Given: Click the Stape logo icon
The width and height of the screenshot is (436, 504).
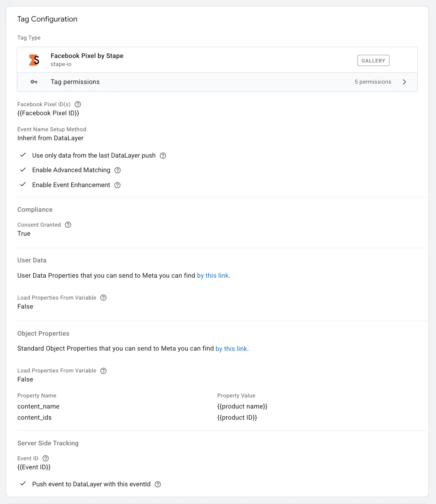Looking at the screenshot, I should [34, 60].
